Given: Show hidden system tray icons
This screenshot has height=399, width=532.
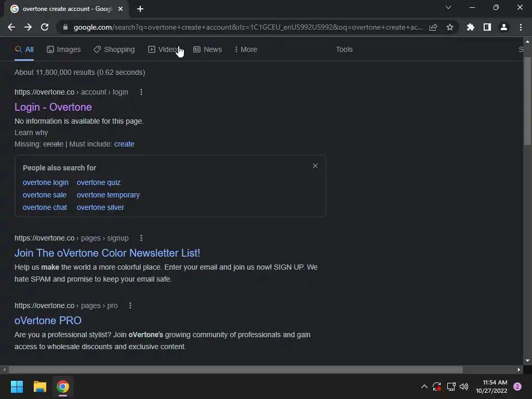Looking at the screenshot, I should 424,387.
